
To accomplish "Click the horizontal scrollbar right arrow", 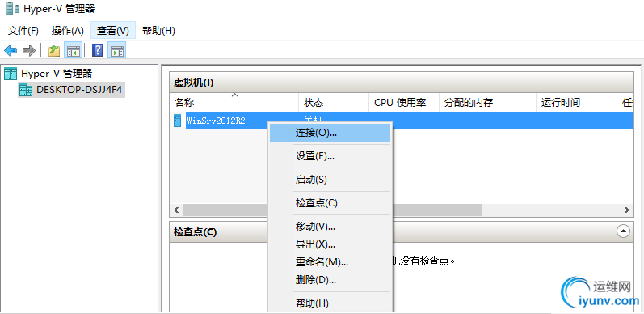I will point(627,210).
